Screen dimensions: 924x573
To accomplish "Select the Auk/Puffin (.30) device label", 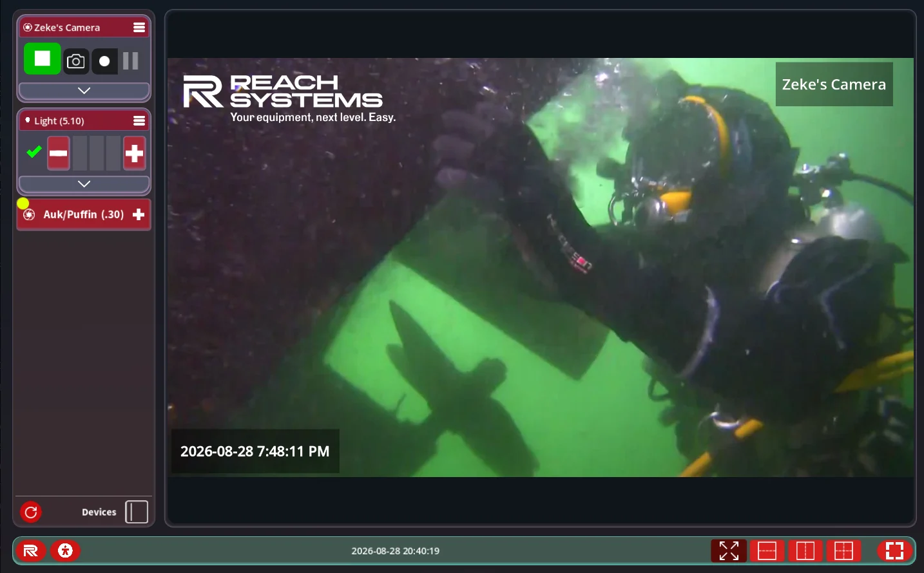I will tap(84, 214).
